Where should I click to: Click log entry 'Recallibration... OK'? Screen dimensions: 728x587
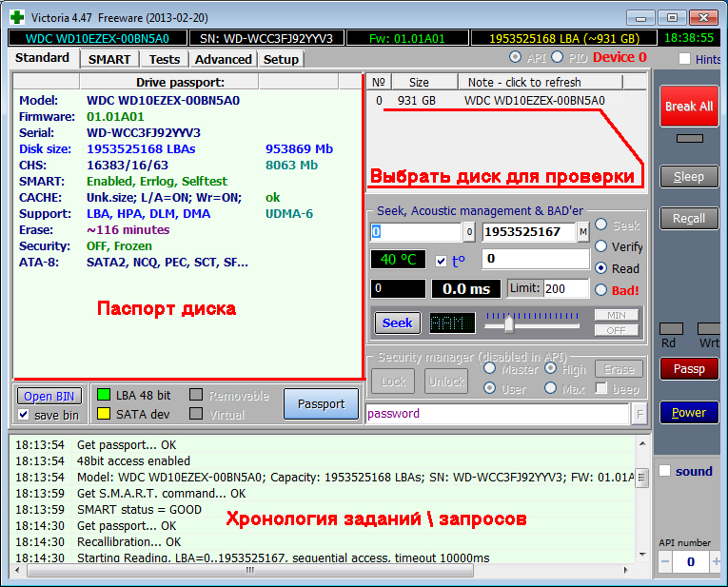129,542
